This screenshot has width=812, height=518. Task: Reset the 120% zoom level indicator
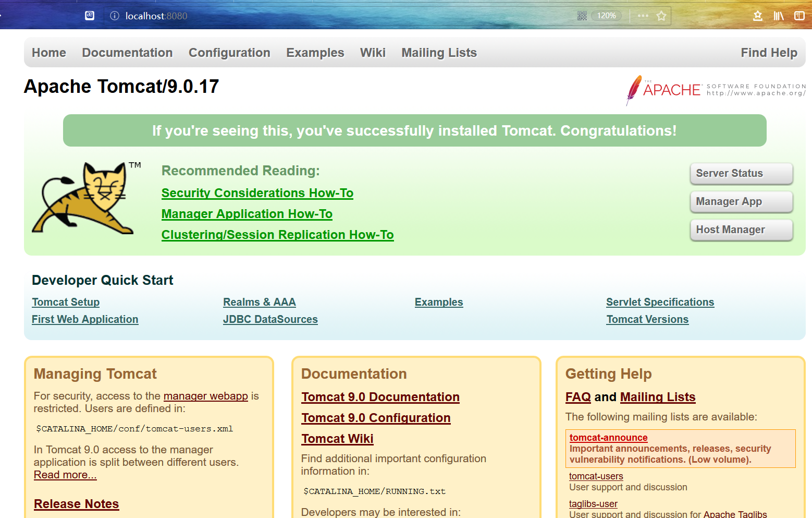tap(606, 16)
